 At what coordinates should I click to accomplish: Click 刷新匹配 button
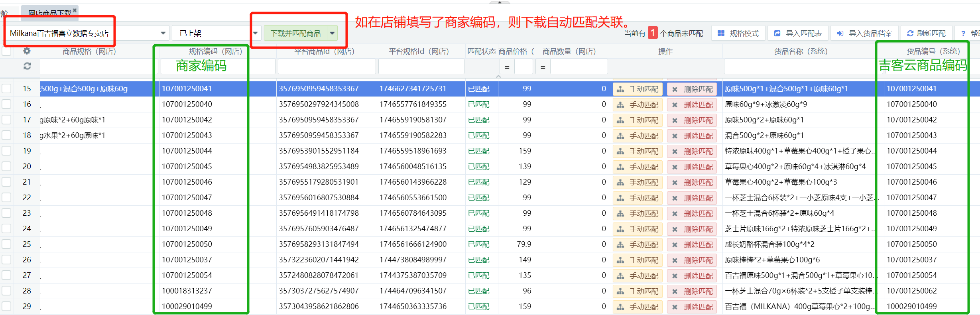(927, 33)
